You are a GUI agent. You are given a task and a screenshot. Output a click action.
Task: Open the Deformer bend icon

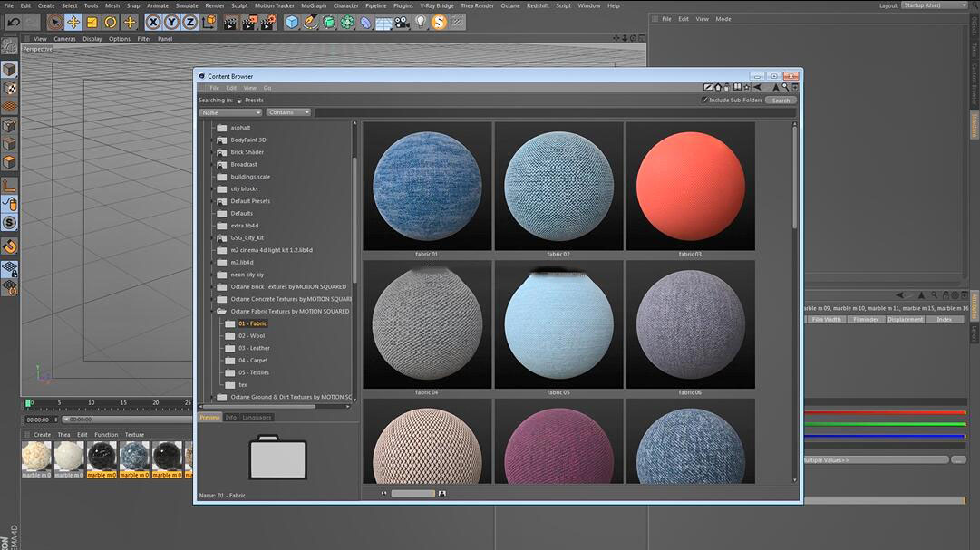tap(365, 24)
